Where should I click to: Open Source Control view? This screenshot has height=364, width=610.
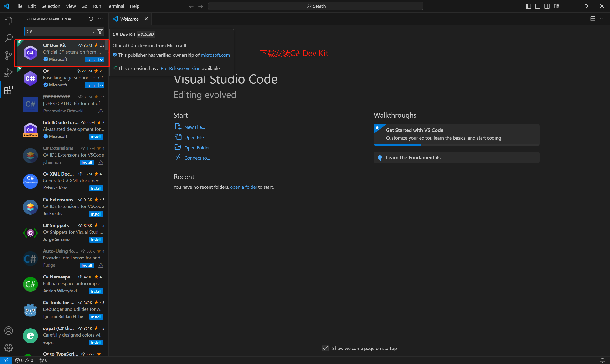[x=8, y=56]
